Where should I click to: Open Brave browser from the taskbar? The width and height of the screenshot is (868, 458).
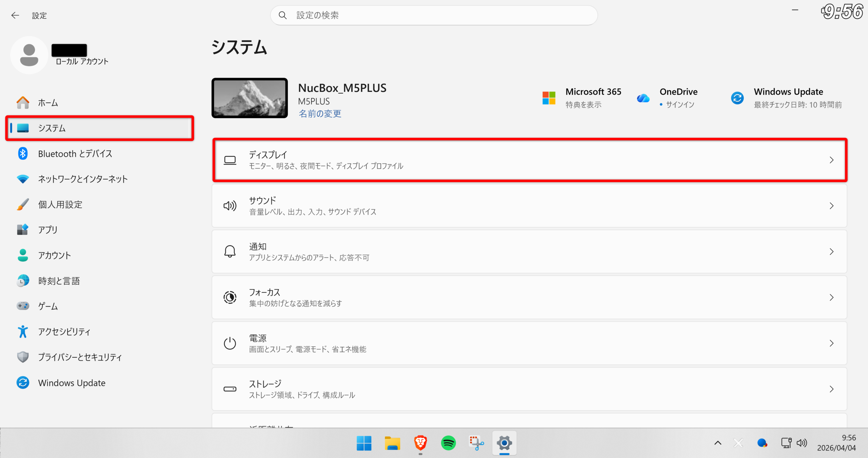(x=420, y=443)
